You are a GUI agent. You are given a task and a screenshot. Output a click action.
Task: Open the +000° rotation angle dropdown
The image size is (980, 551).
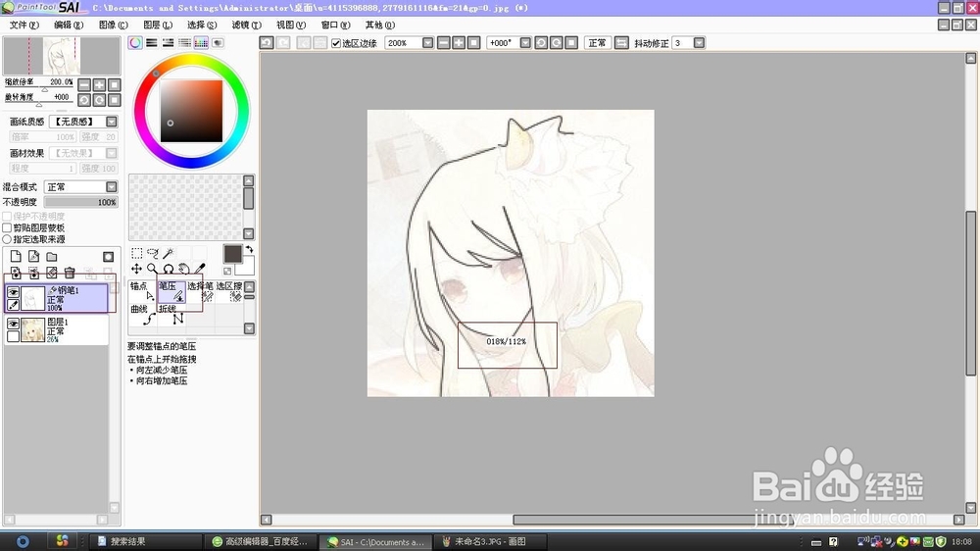(525, 42)
